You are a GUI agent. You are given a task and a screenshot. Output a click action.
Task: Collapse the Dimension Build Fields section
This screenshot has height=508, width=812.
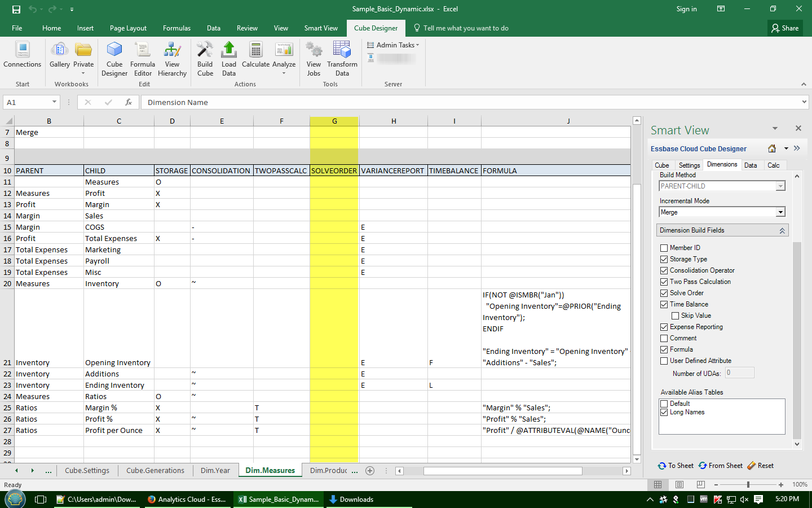click(782, 230)
